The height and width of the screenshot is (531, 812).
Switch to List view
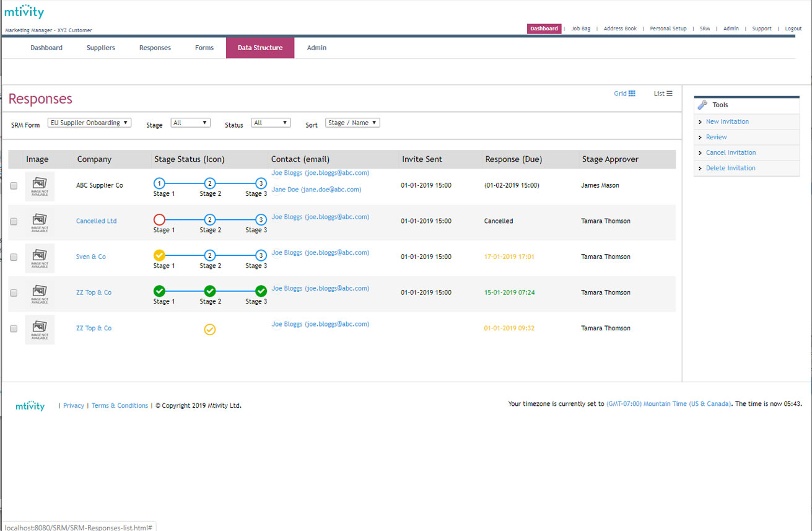click(x=663, y=94)
